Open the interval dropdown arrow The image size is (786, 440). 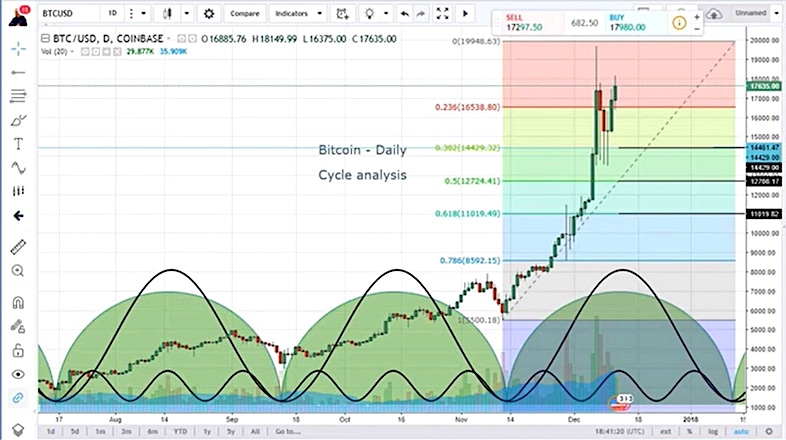[143, 14]
